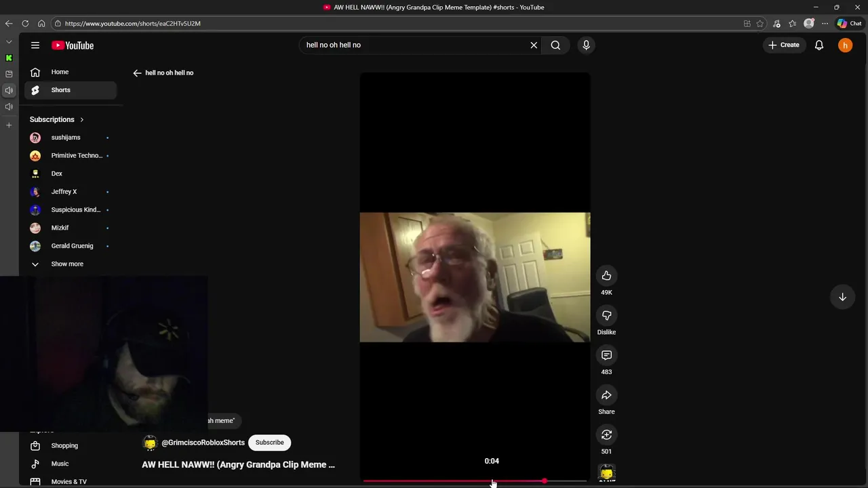Start voice search with microphone icon
Viewport: 868px width, 488px height.
pyautogui.click(x=587, y=45)
